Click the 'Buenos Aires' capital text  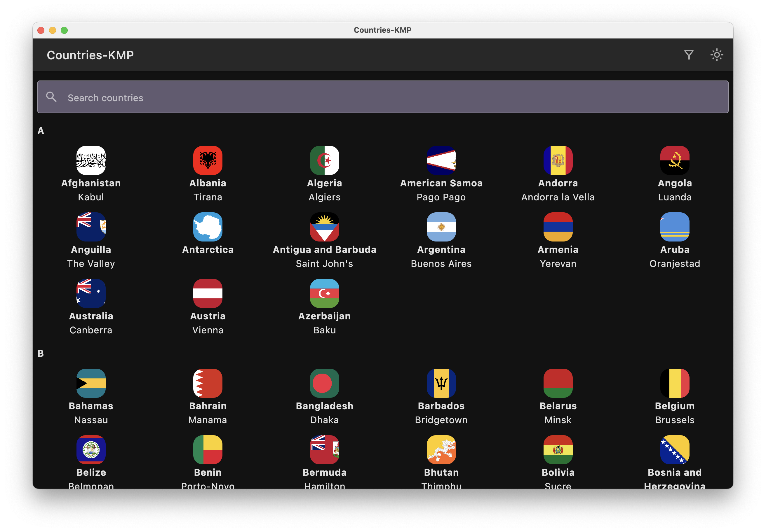click(441, 264)
